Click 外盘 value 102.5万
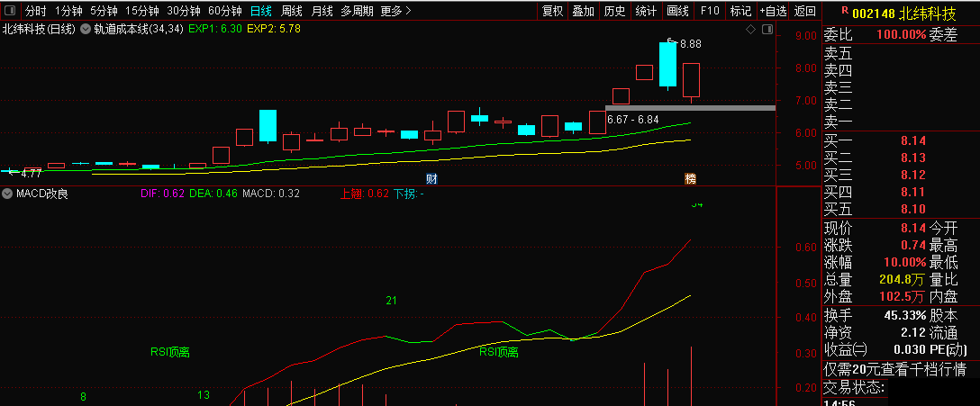The width and height of the screenshot is (980, 406). pyautogui.click(x=901, y=296)
